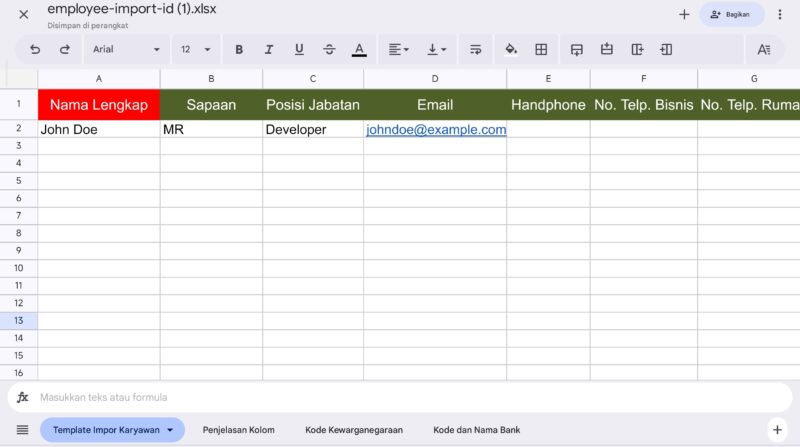800x447 pixels.
Task: Switch to Penjelasan Kolom sheet tab
Action: coord(238,430)
